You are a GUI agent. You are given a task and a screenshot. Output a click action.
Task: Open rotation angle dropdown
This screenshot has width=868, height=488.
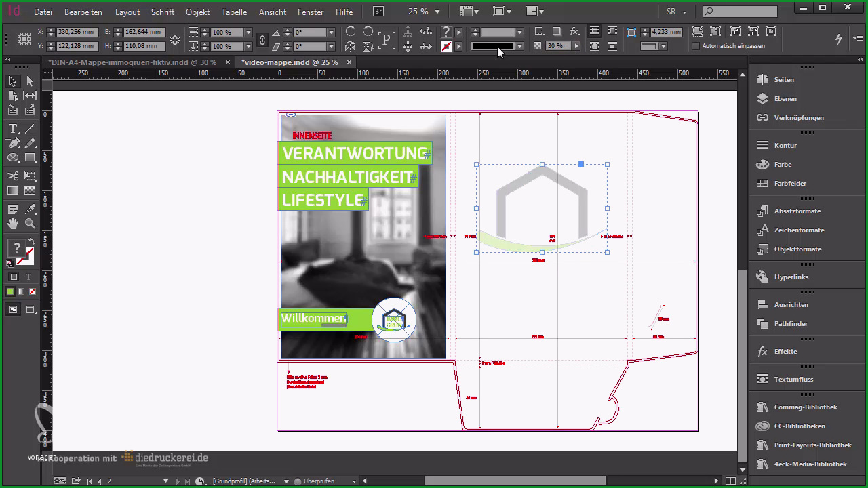point(331,32)
